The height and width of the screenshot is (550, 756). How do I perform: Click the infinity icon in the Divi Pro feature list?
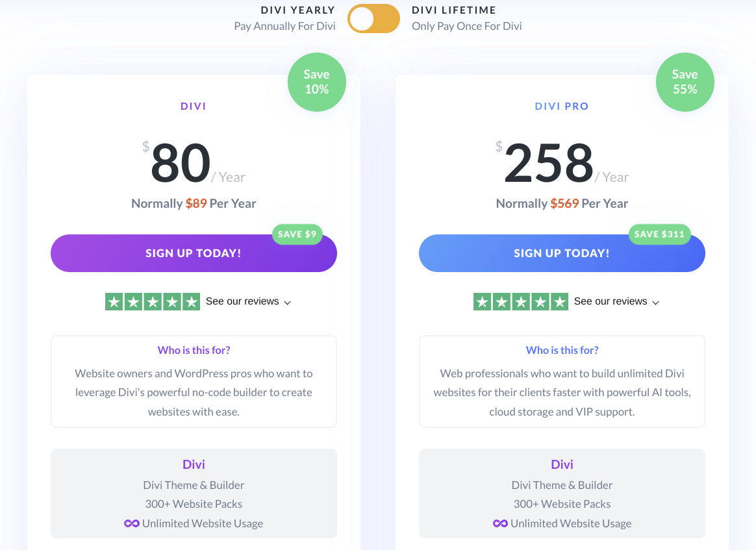pos(500,523)
